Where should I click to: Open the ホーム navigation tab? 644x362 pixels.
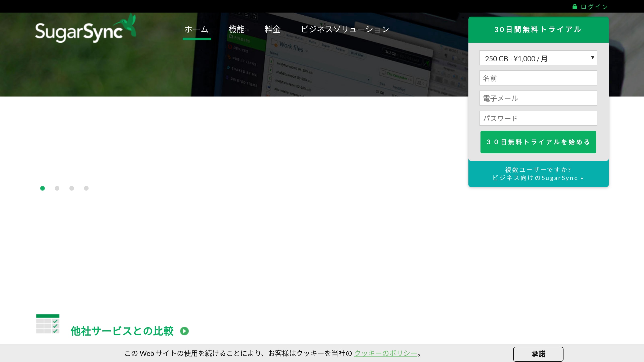pos(197,29)
